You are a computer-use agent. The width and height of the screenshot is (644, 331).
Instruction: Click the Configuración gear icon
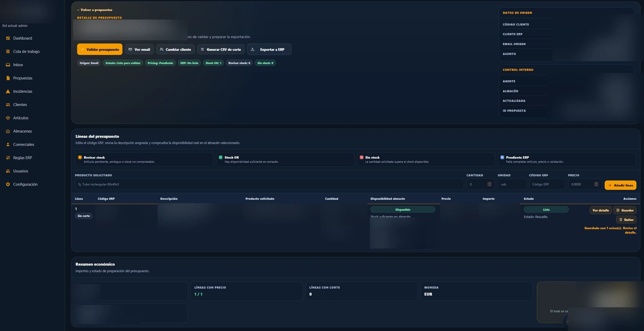8,184
